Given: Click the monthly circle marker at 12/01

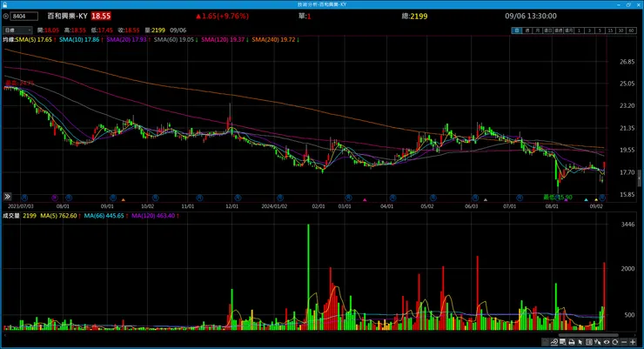Looking at the screenshot, I should (238, 198).
